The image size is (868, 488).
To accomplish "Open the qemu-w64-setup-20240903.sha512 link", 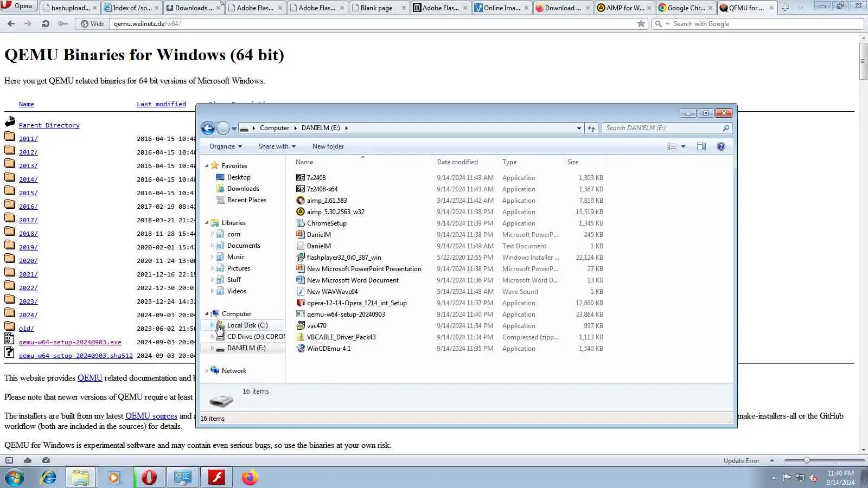I will 75,356.
